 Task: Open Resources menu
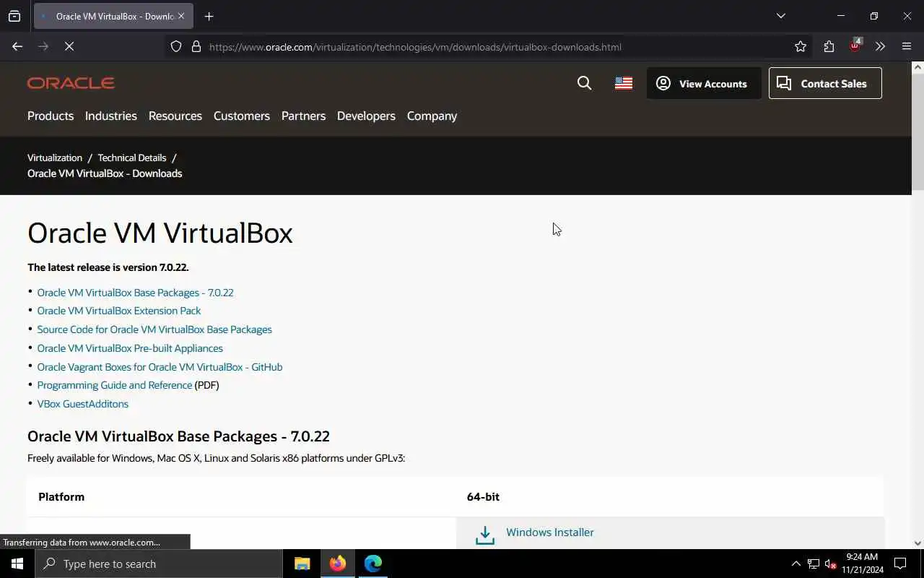(175, 116)
